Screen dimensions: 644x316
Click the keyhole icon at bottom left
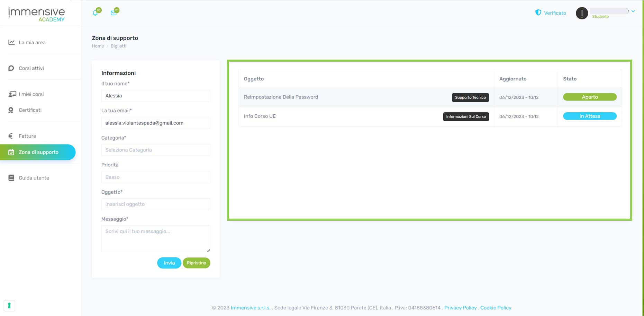point(9,305)
